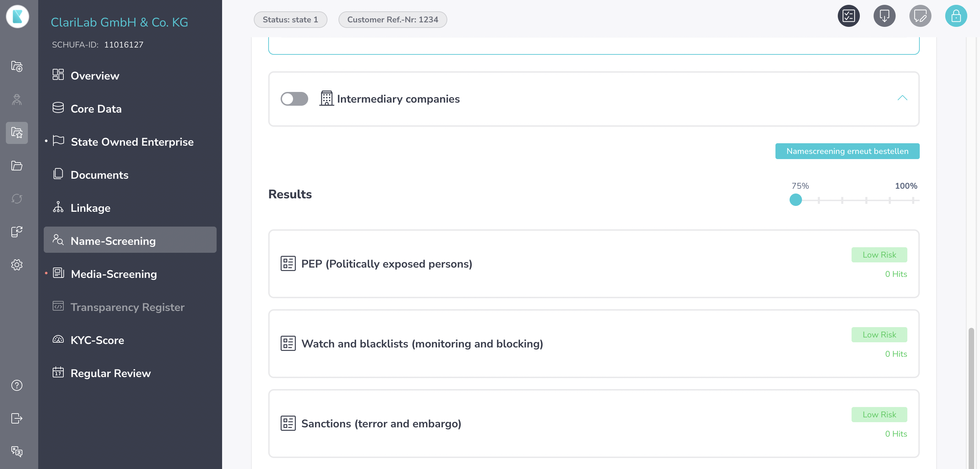
Task: Open the language translation icon
Action: (x=17, y=451)
